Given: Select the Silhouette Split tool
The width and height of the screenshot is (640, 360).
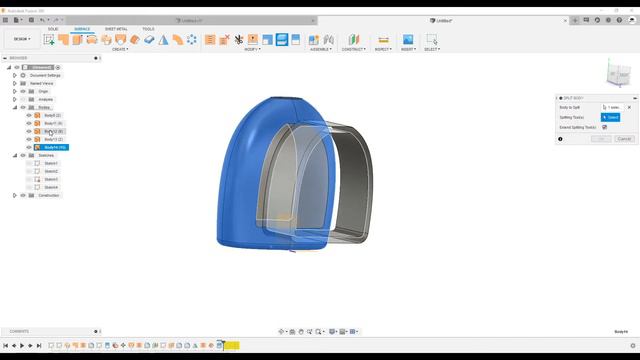Looking at the screenshot, I should click(296, 40).
